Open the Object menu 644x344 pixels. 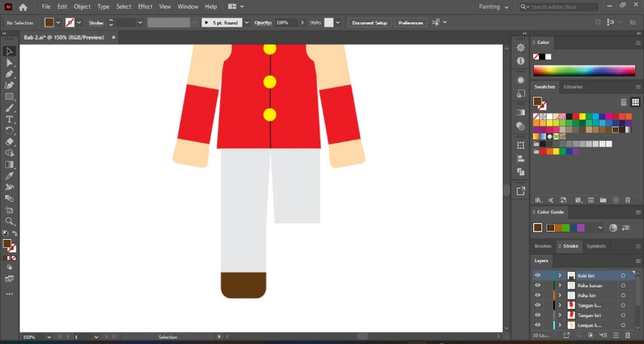82,7
